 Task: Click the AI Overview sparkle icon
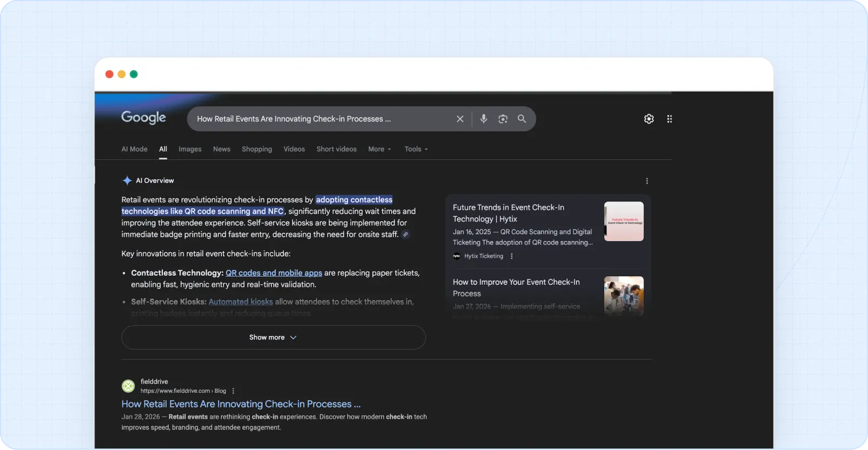click(x=127, y=180)
